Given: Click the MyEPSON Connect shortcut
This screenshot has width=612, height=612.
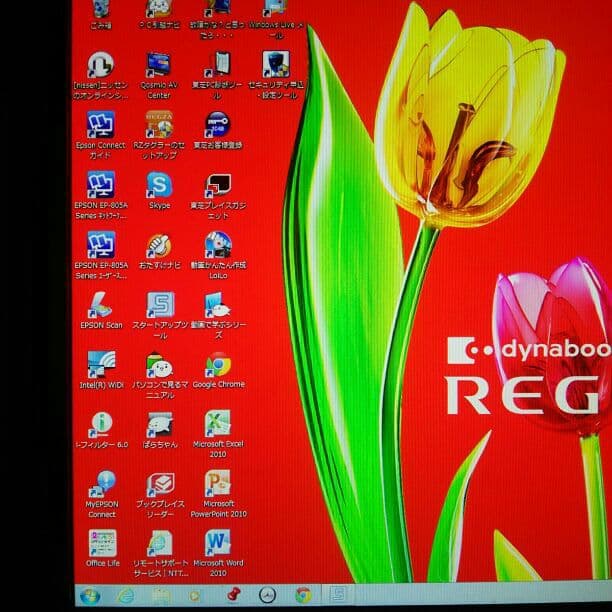Looking at the screenshot, I should (x=101, y=484).
